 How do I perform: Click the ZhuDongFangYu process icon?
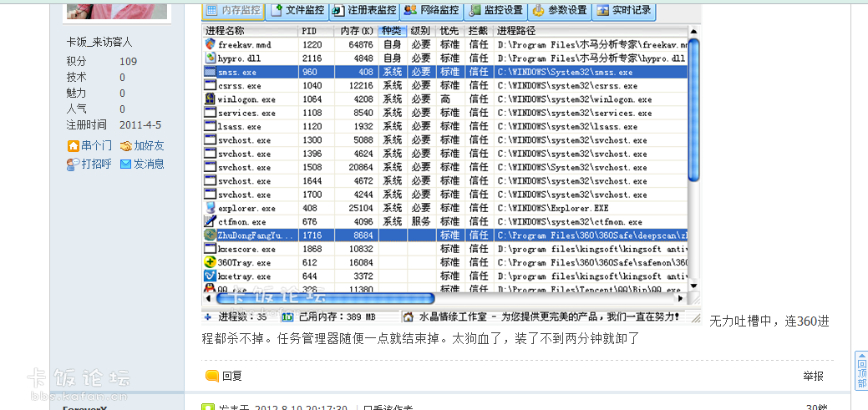[210, 235]
